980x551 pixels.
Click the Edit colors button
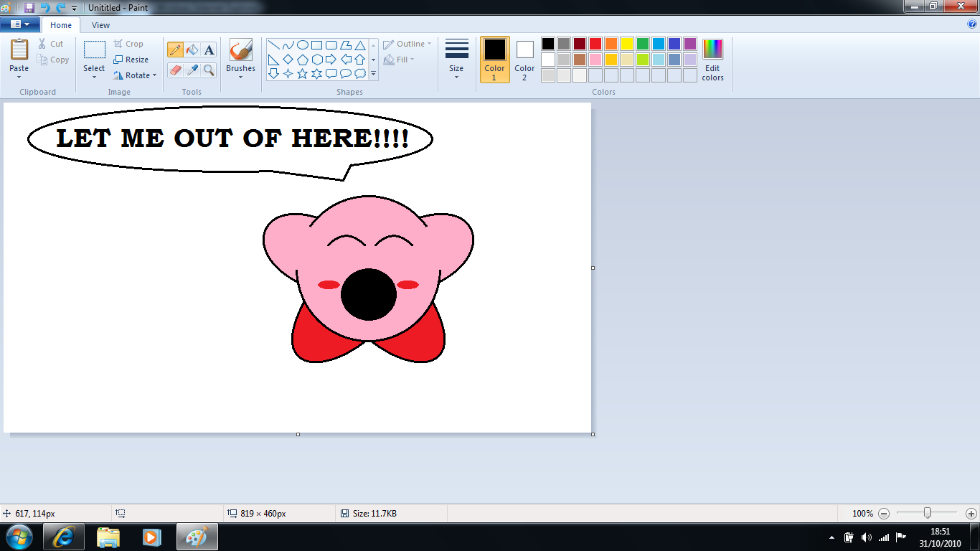point(712,60)
